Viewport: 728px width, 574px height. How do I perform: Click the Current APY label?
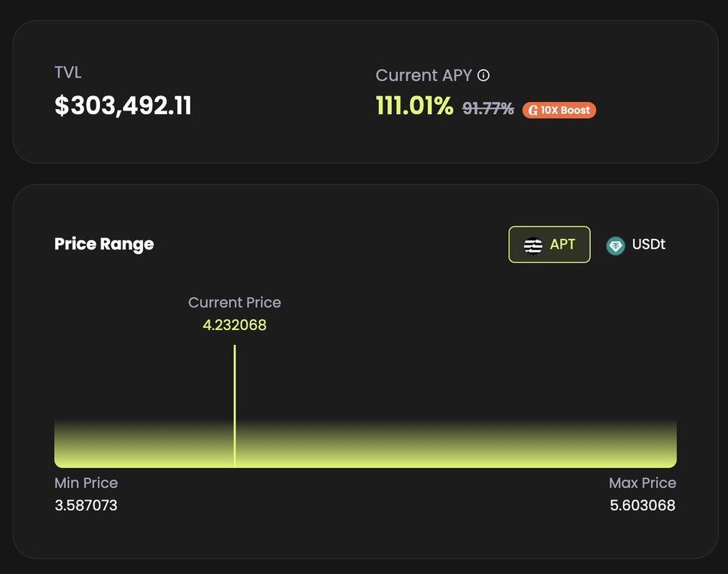(424, 75)
